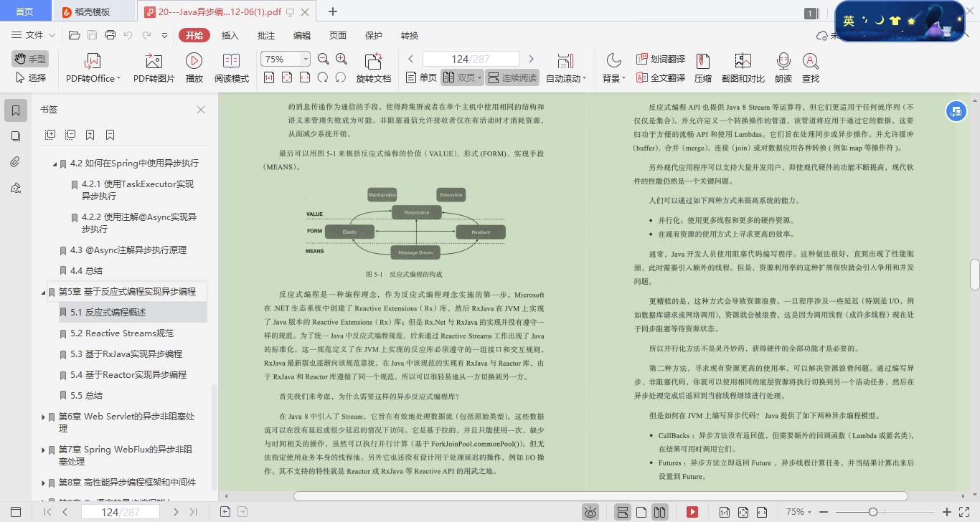Click the 压缩 compress tool
The height and width of the screenshot is (522, 980).
[x=703, y=68]
